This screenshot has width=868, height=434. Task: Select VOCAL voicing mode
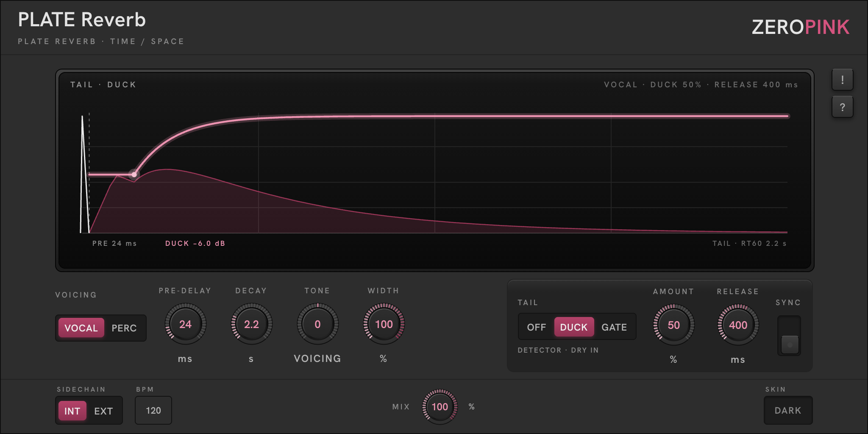(x=81, y=328)
